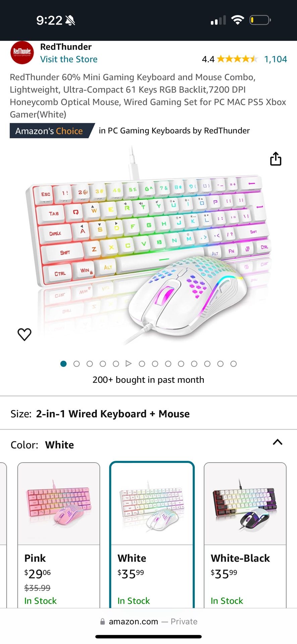This screenshot has height=644, width=297.
Task: Tap the share icon on product image
Action: pos(276,159)
